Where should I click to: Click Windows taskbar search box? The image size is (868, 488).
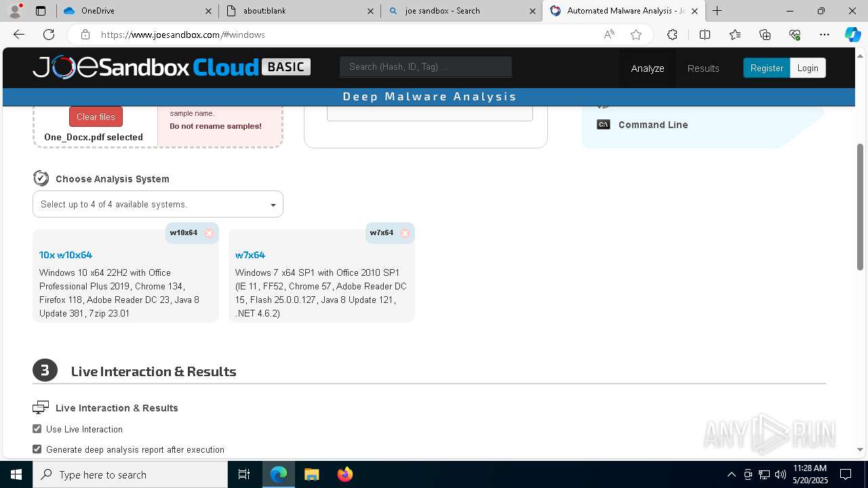point(130,474)
